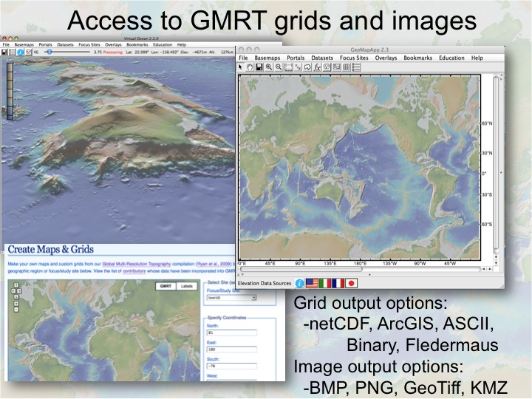Click the save icon in Virtual Ocean toolbar
Screen dimensions: 532x399
5,52
